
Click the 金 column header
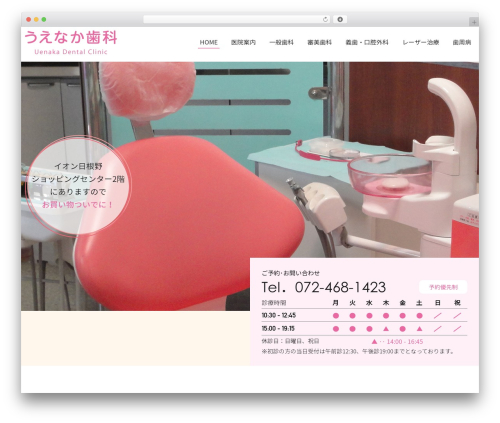coord(403,303)
